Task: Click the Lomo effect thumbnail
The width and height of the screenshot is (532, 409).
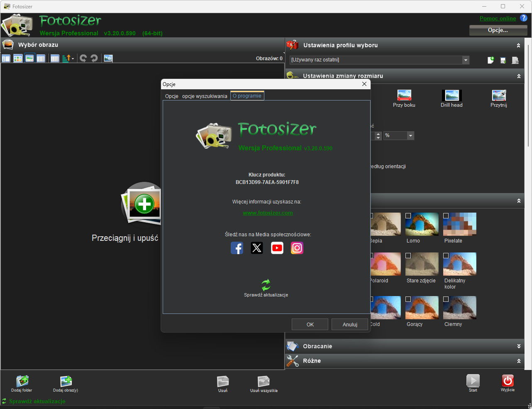Action: (x=422, y=224)
